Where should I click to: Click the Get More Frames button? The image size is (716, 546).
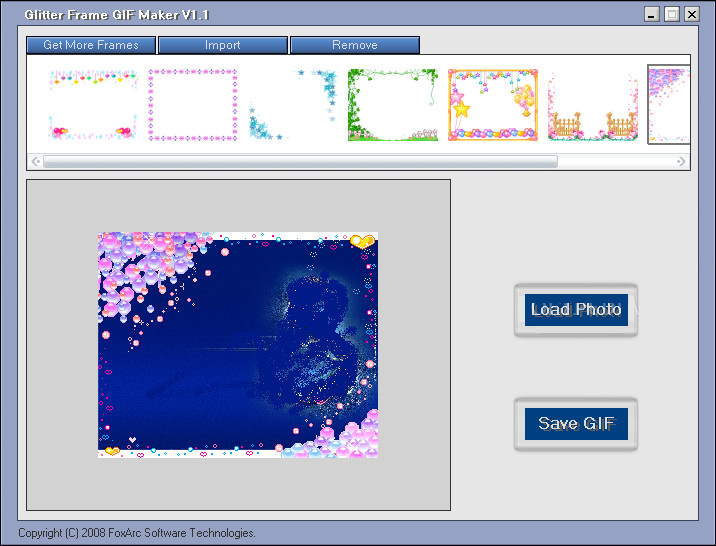(91, 45)
